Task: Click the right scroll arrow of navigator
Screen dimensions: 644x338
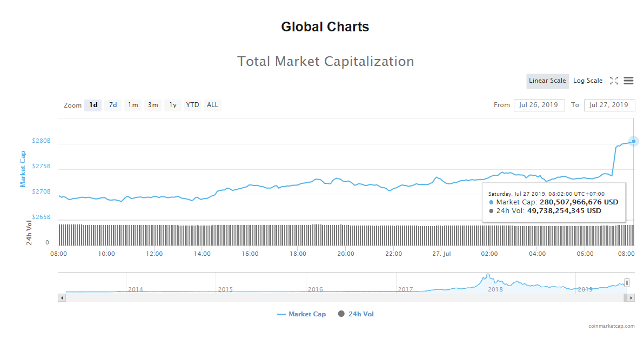Action: 631,297
